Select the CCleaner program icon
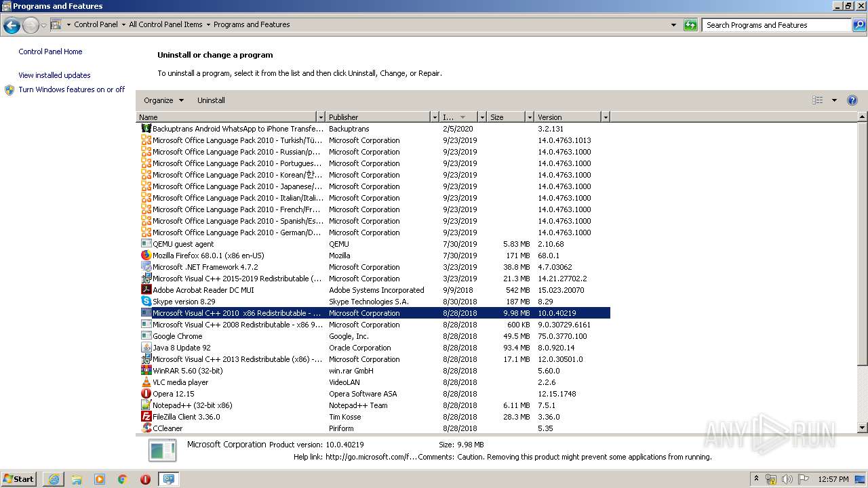 click(x=146, y=428)
